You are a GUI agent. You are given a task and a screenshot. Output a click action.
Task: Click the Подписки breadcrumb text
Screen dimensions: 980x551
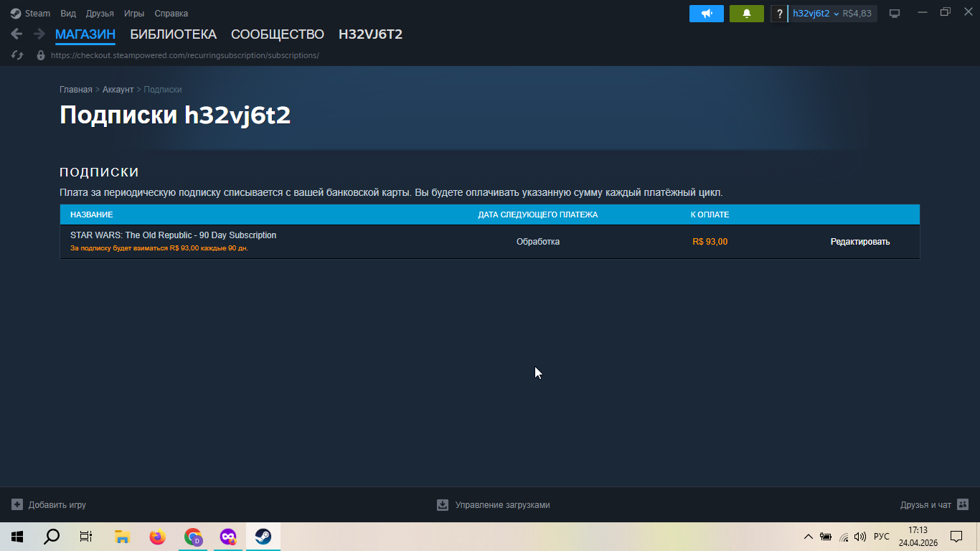click(x=163, y=90)
